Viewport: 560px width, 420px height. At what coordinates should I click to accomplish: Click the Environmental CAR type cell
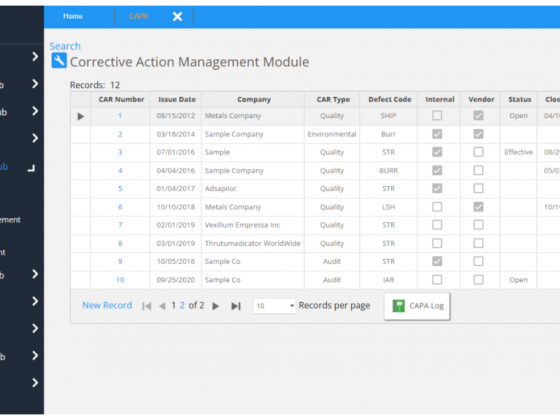[332, 134]
